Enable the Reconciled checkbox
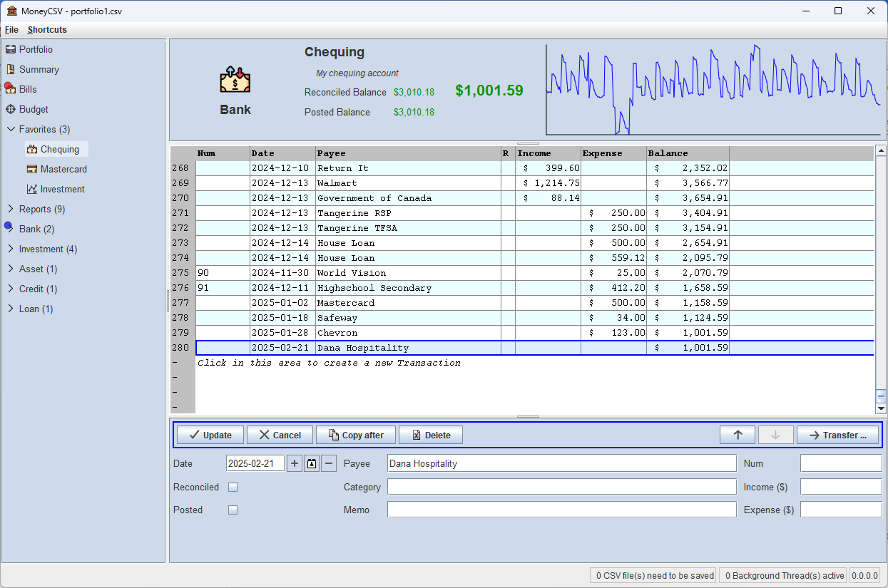888x588 pixels. (x=233, y=487)
